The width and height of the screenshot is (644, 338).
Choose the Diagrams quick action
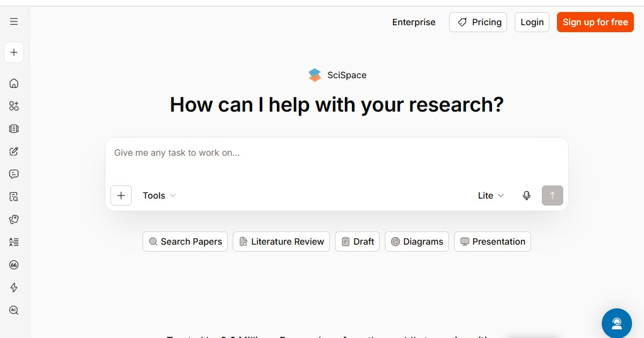click(417, 242)
